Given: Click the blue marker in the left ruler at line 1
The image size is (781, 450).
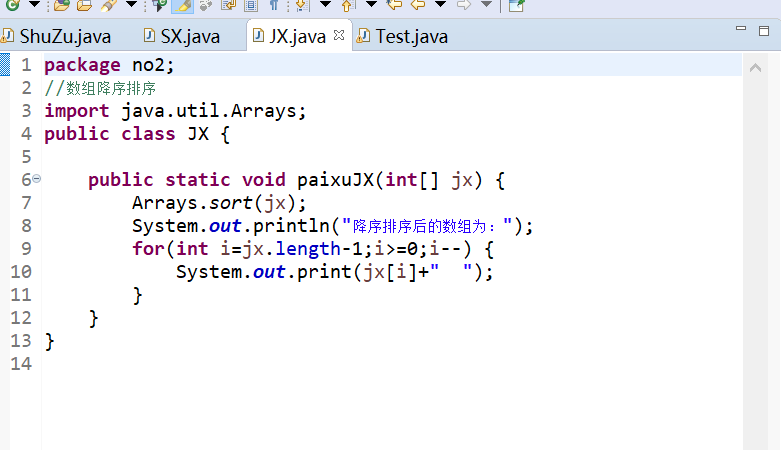Looking at the screenshot, I should point(5,64).
